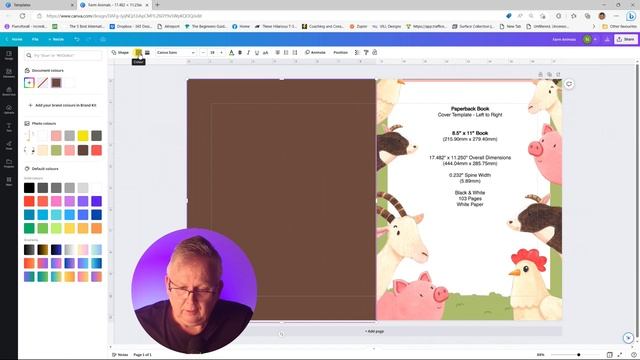Open the Notes panel

click(120, 355)
